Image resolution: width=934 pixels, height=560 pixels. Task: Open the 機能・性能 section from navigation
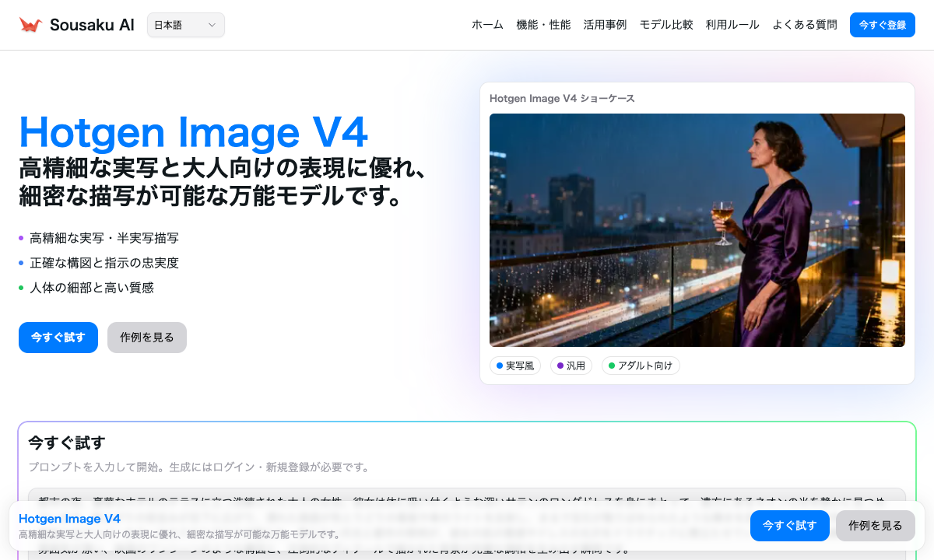click(543, 24)
